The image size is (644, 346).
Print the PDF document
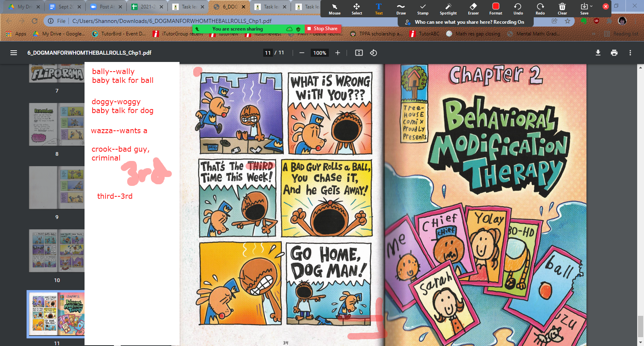pyautogui.click(x=614, y=53)
